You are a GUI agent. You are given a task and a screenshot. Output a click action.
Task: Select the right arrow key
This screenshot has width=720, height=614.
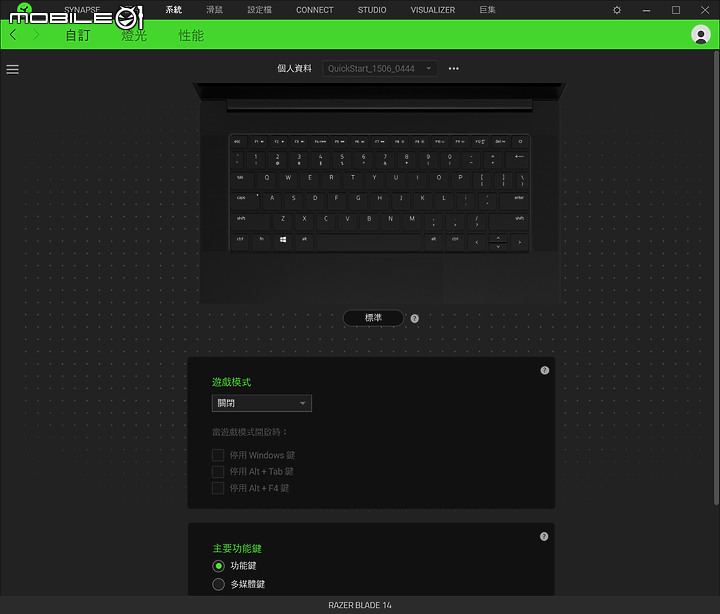point(520,242)
